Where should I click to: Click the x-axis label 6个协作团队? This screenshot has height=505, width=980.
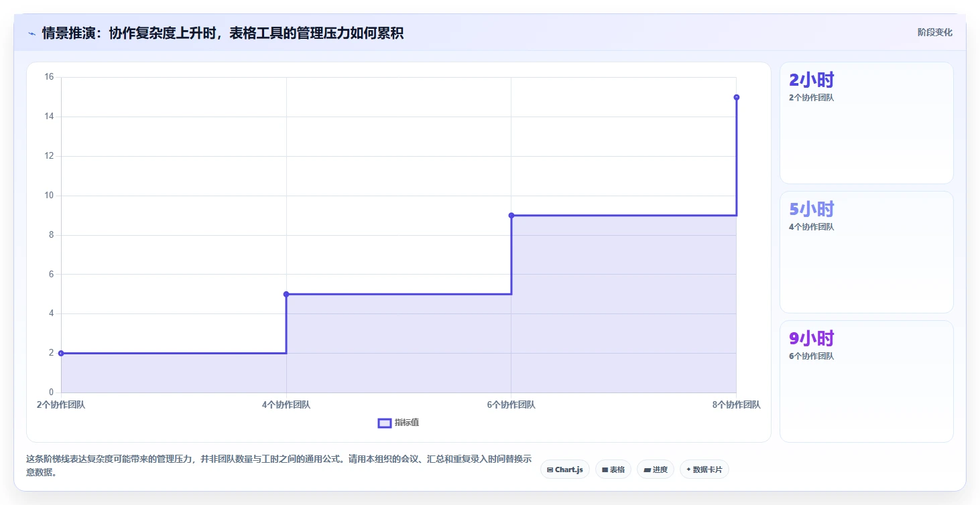click(511, 405)
